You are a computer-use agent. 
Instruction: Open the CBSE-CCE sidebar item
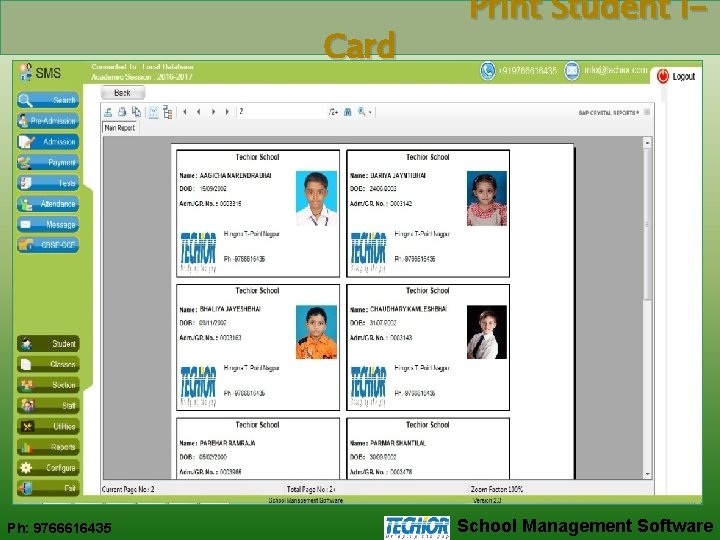pos(48,245)
